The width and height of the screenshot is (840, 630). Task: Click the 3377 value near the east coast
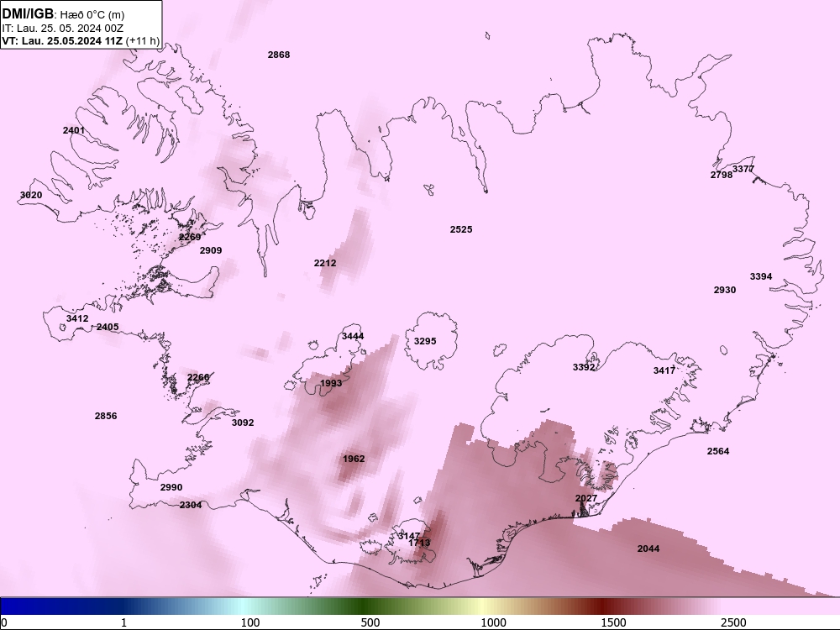(743, 170)
